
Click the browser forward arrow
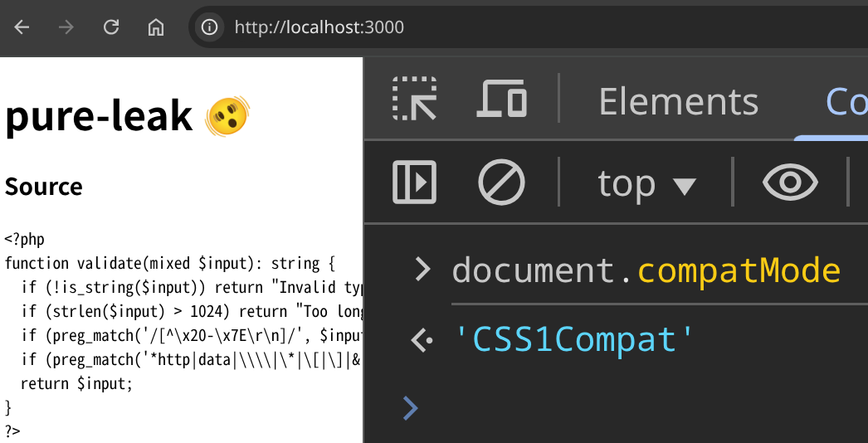66,27
